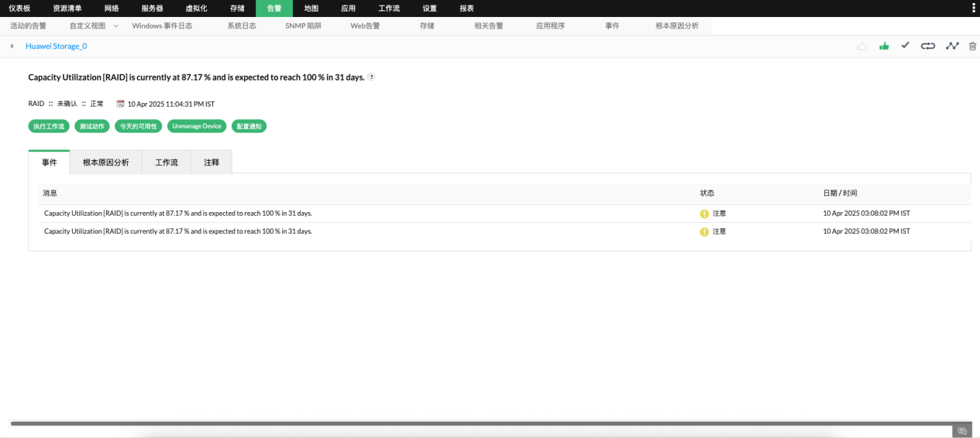
Task: Click the back arrow beside Huawei Storage_0
Action: click(x=12, y=46)
